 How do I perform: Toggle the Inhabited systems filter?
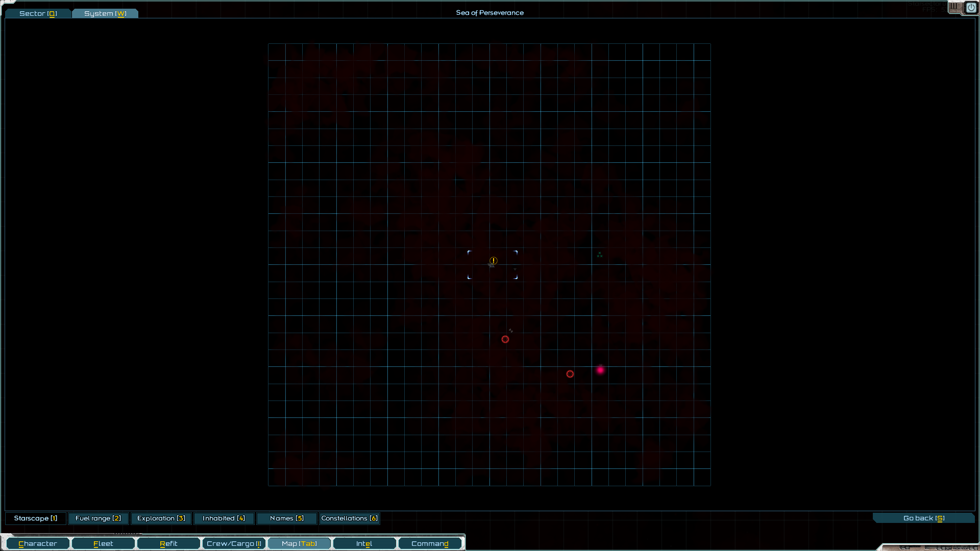(x=224, y=518)
